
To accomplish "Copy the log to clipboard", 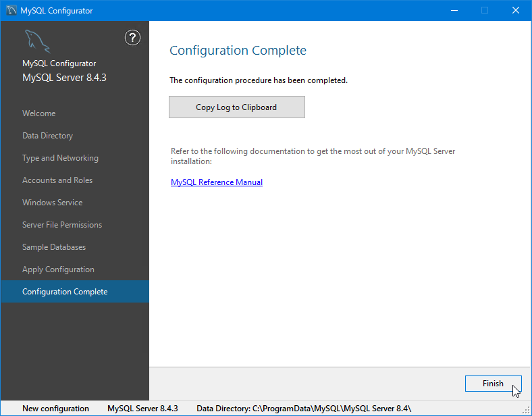I will click(237, 107).
